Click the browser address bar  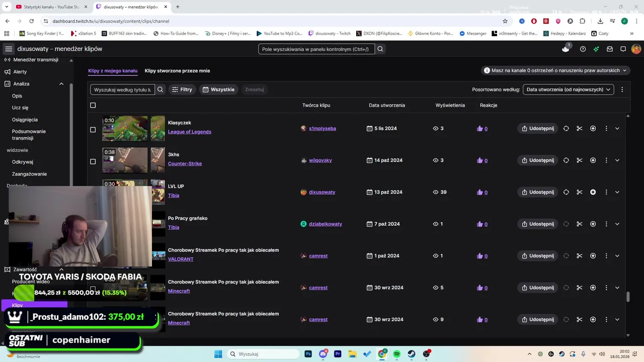[272, 21]
